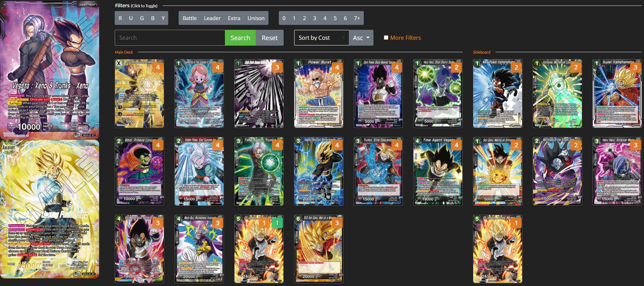This screenshot has width=644, height=286.
Task: Open the Son Goku, Making an Entrance sideboard card
Action: pos(498,171)
